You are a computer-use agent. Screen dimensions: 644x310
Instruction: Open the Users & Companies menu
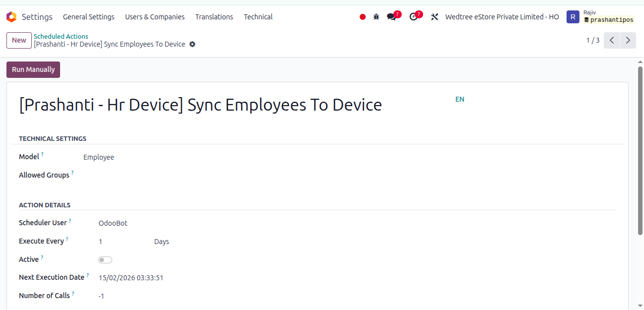(x=155, y=17)
